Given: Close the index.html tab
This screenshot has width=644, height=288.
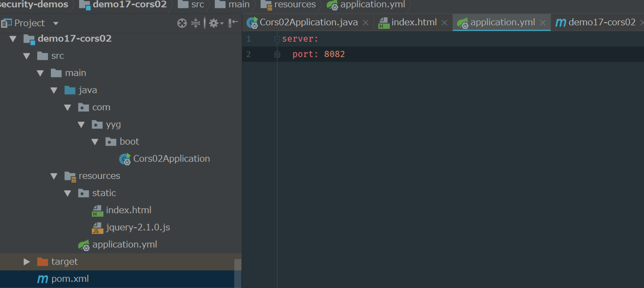Looking at the screenshot, I should [444, 23].
